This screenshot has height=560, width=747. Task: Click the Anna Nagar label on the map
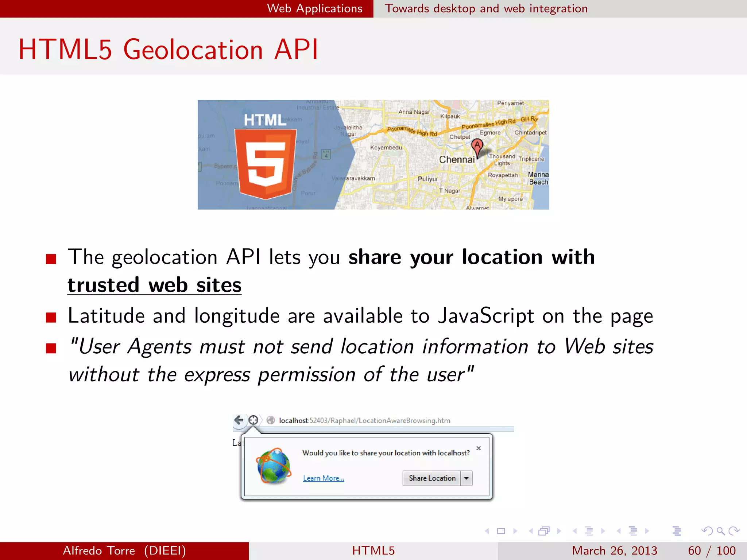pos(414,112)
